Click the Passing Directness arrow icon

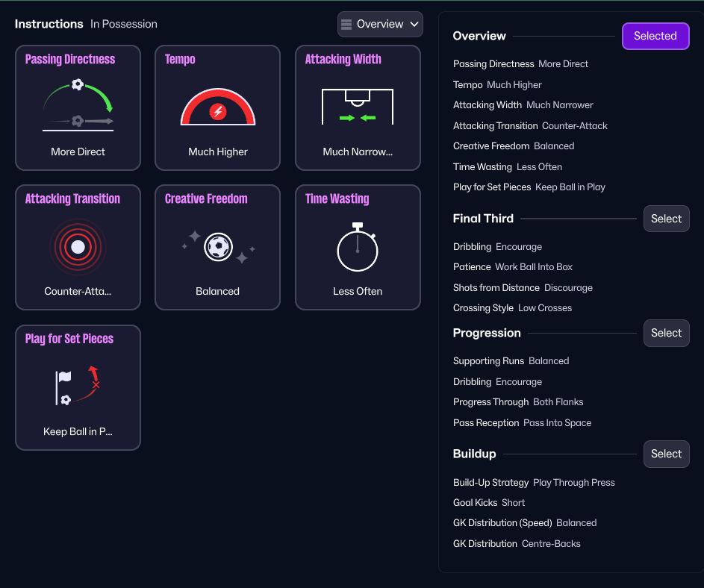coord(78,105)
